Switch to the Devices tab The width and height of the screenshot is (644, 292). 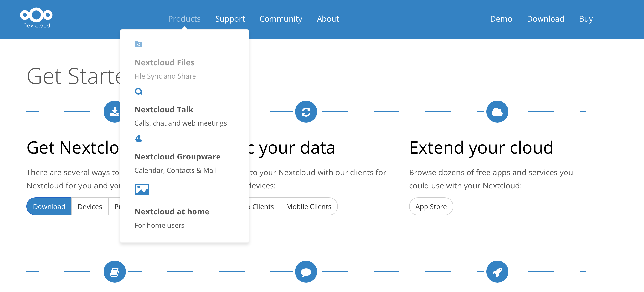tap(90, 206)
